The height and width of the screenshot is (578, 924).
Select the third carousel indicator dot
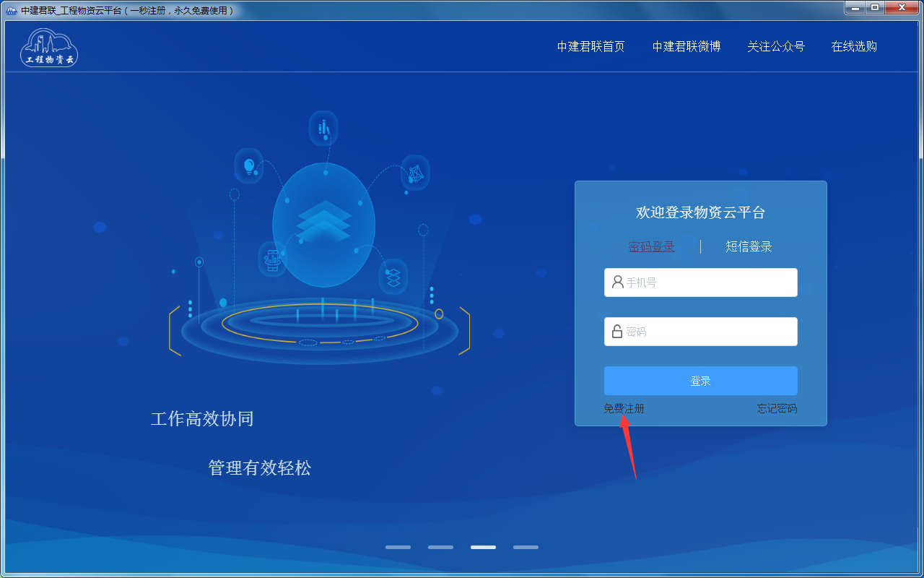[x=483, y=547]
